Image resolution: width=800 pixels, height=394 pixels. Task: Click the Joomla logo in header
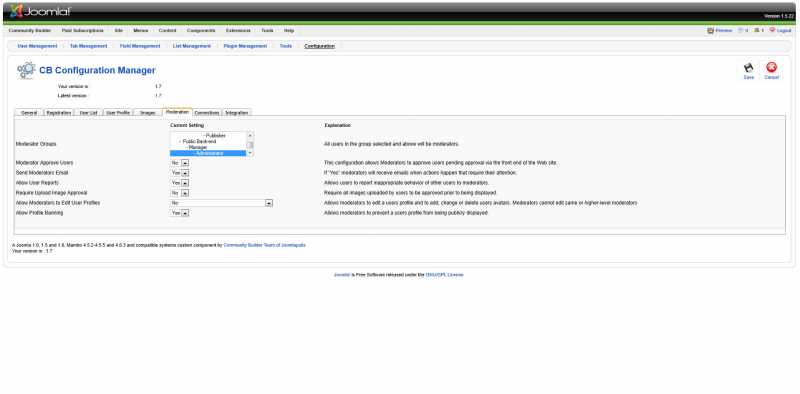[40, 11]
